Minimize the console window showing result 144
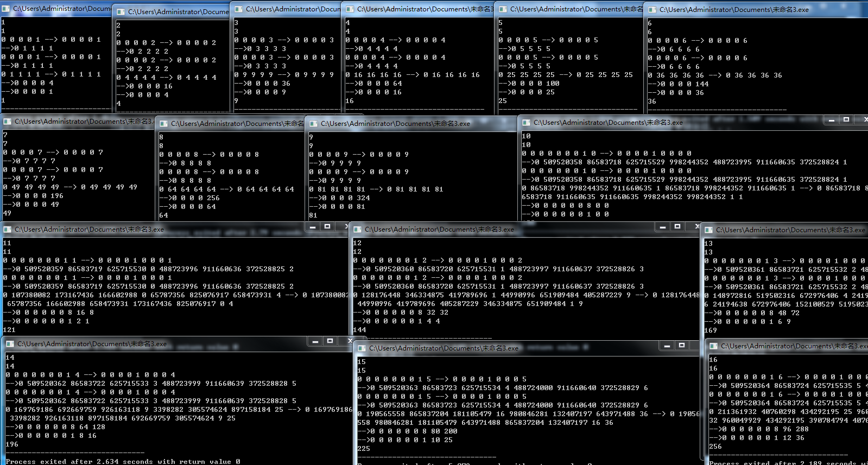This screenshot has width=868, height=465. click(x=662, y=227)
